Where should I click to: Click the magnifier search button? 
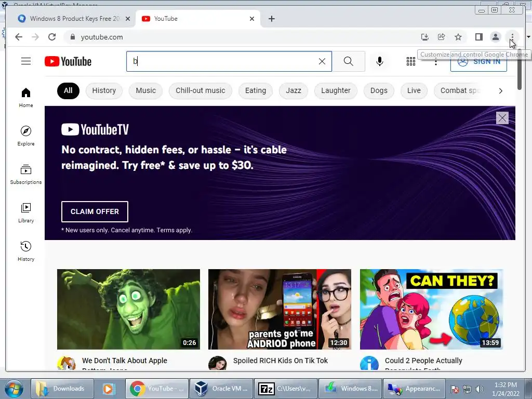(349, 61)
